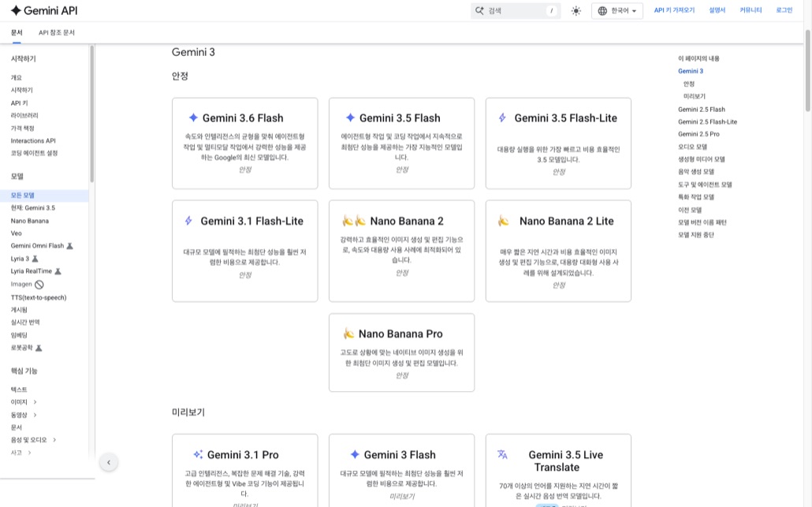This screenshot has width=812, height=507.
Task: Open 현재: Gemini 3.5 sidebar item
Action: [x=32, y=207]
